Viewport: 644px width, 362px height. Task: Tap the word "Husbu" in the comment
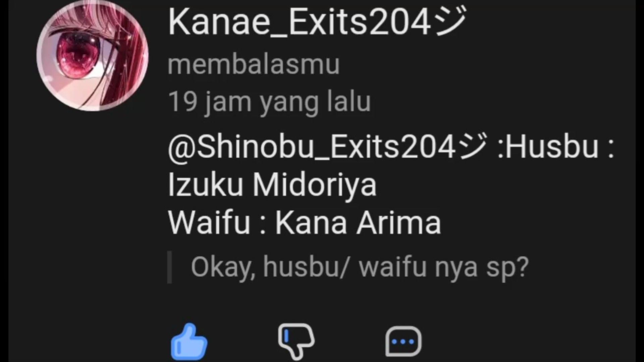552,147
